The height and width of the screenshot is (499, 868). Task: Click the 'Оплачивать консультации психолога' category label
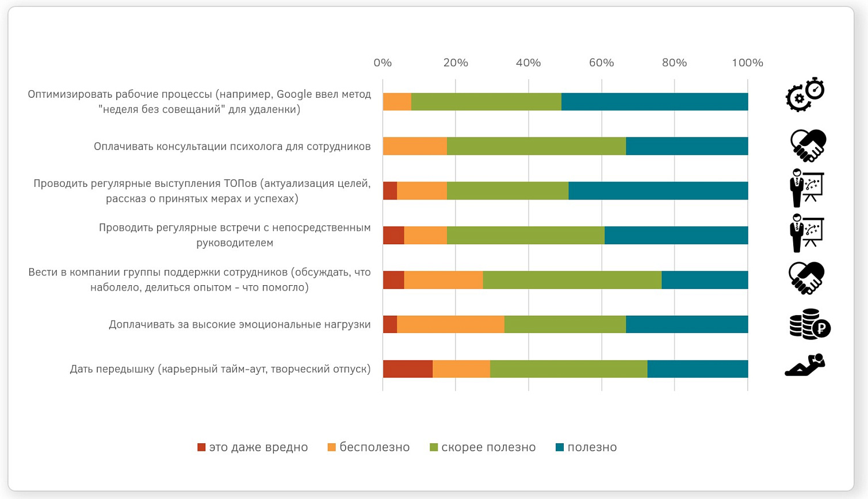232,147
